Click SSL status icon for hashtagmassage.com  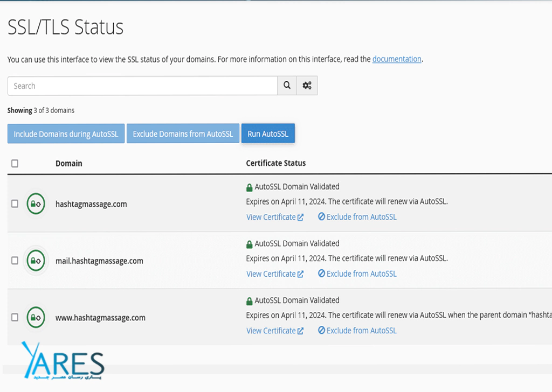[x=36, y=204]
